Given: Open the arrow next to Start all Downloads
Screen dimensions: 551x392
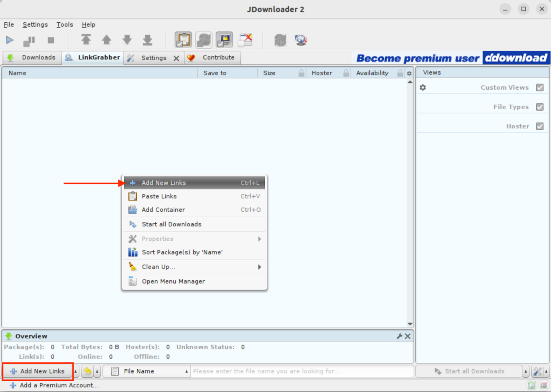Looking at the screenshot, I should pos(525,371).
